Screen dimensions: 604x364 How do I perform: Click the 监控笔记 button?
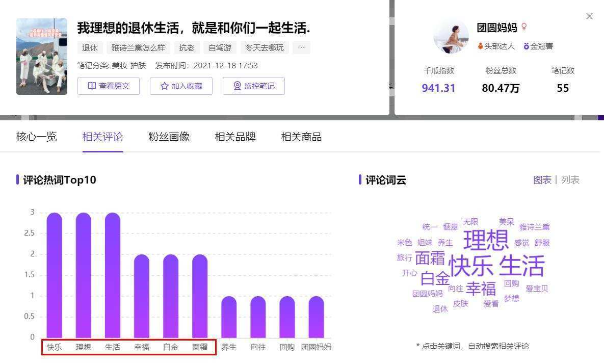[254, 86]
